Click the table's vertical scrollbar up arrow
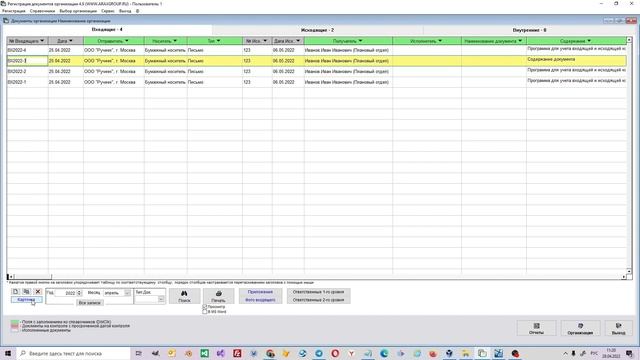640x360 pixels. click(x=629, y=40)
